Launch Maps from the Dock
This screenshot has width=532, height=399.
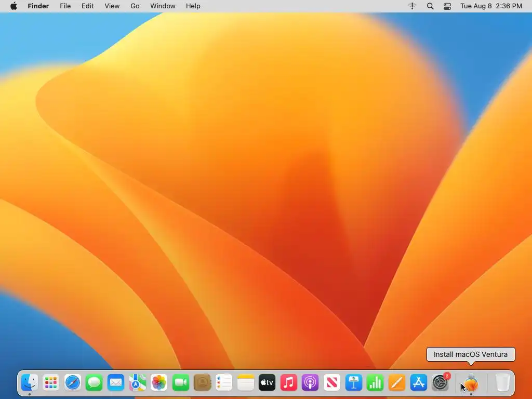(x=137, y=383)
